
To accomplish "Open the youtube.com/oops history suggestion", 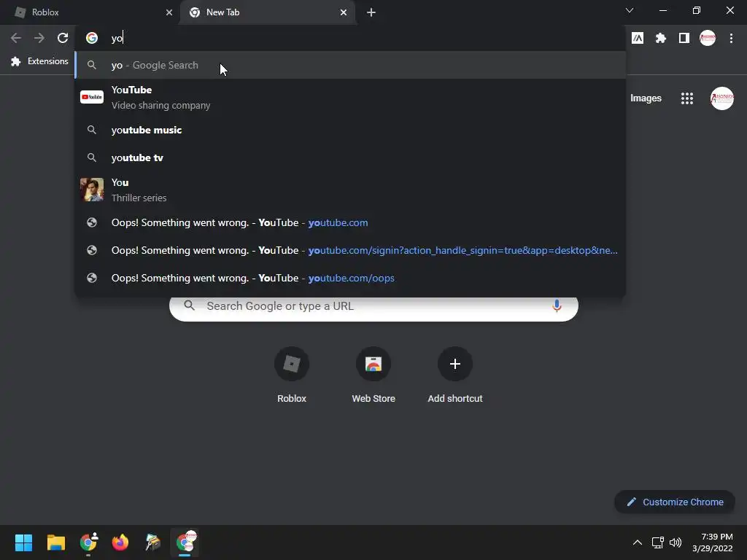I will click(x=350, y=278).
